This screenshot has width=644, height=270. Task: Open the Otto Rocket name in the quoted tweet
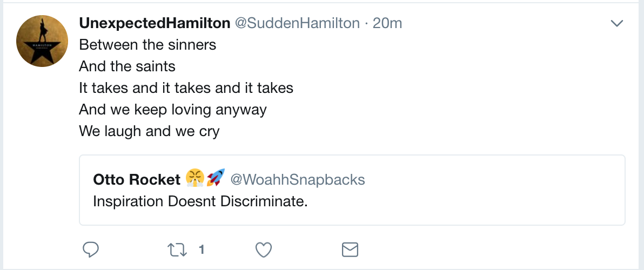136,179
